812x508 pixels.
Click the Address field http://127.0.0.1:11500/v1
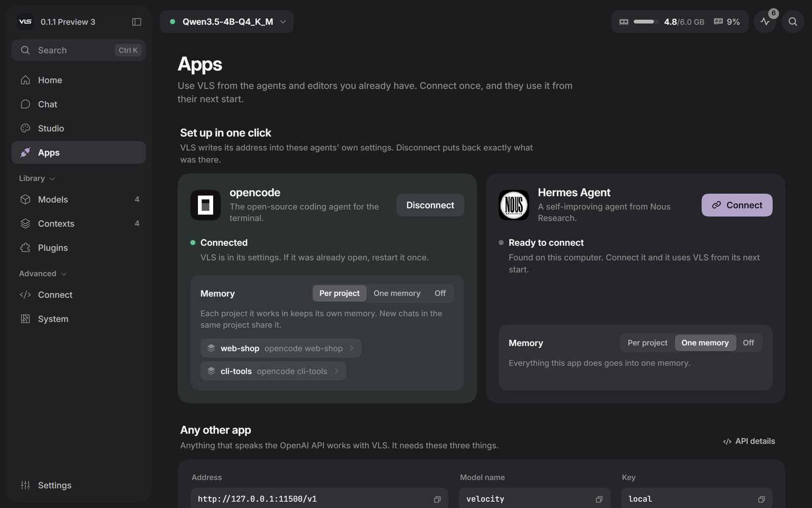click(x=319, y=499)
